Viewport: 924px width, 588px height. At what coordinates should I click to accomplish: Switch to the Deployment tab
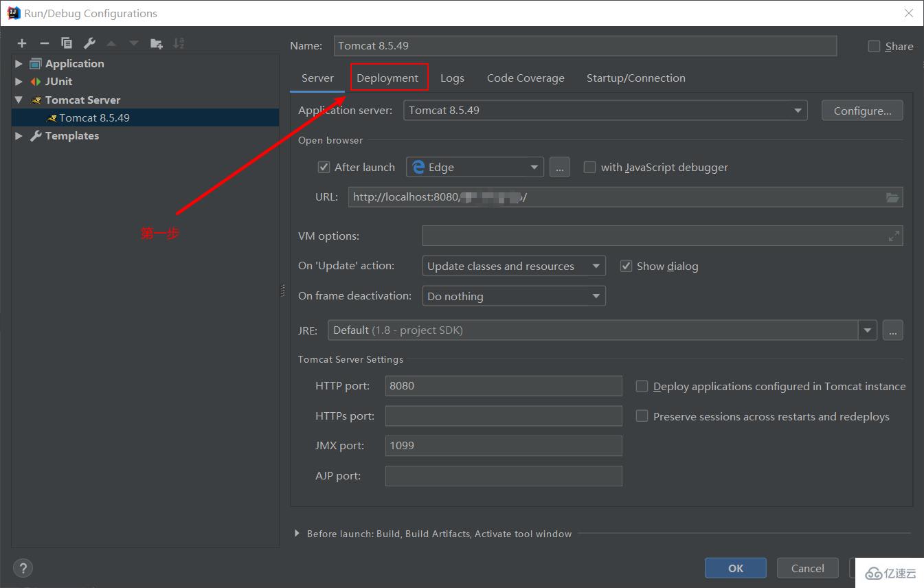(387, 78)
